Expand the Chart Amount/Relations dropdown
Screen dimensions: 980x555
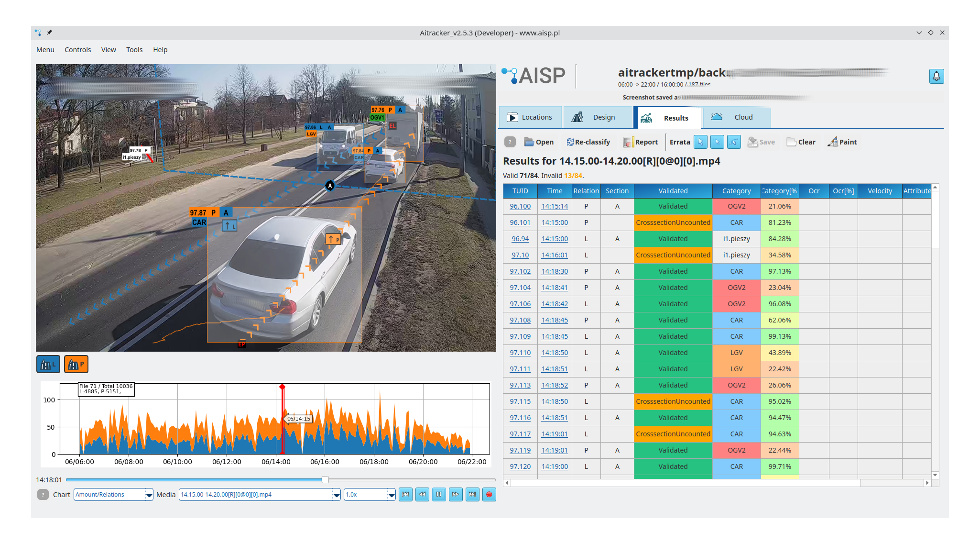(x=149, y=495)
